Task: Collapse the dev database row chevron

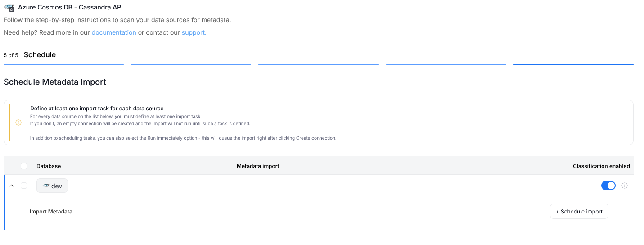Action: pos(12,186)
